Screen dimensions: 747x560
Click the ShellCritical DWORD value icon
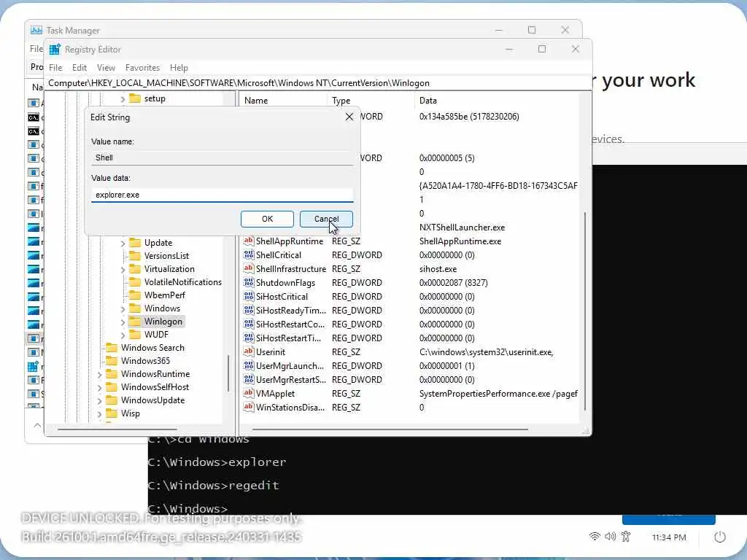[x=248, y=254]
